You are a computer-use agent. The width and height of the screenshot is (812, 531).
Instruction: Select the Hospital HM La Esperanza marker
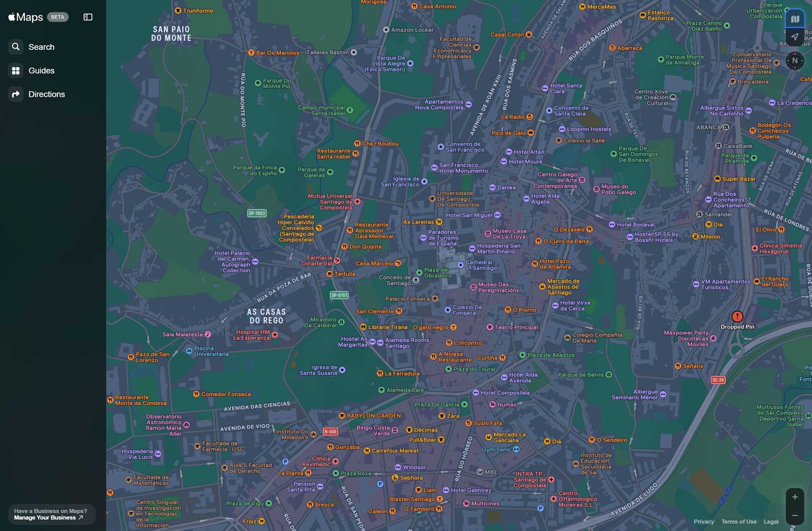point(275,335)
